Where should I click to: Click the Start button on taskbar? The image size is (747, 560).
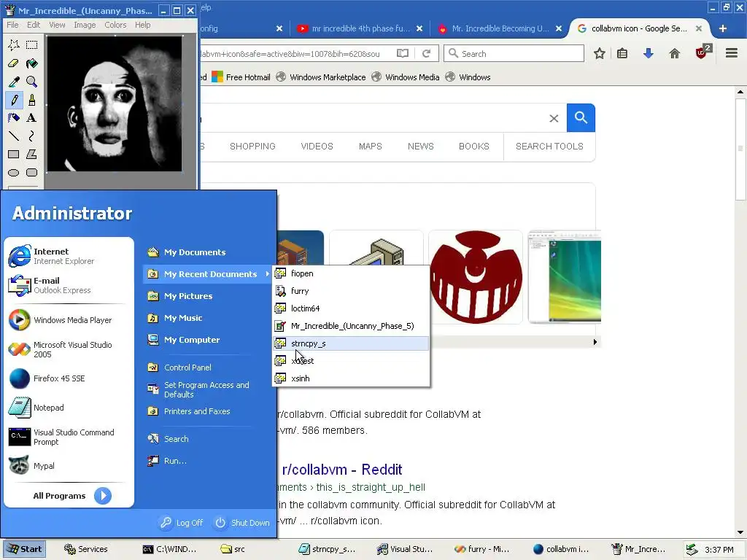pos(25,549)
